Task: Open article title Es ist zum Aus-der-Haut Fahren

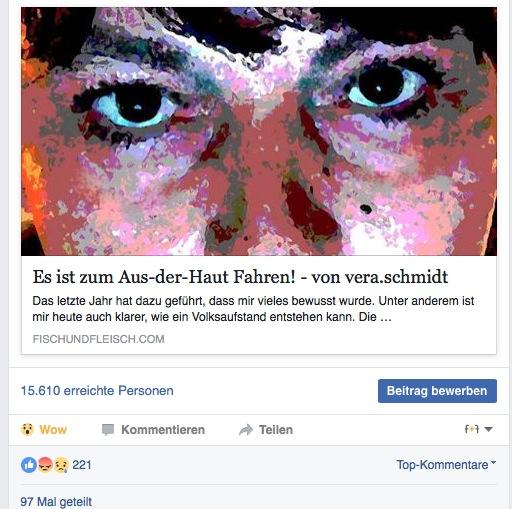Action: pyautogui.click(x=240, y=277)
